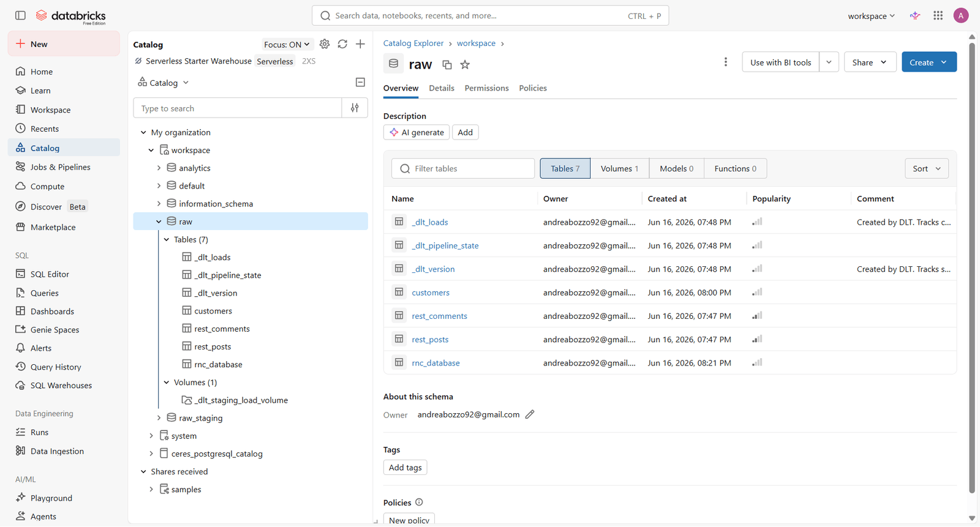This screenshot has height=527, width=980.
Task: Collapse the Volumes (1) group
Action: pyautogui.click(x=167, y=383)
